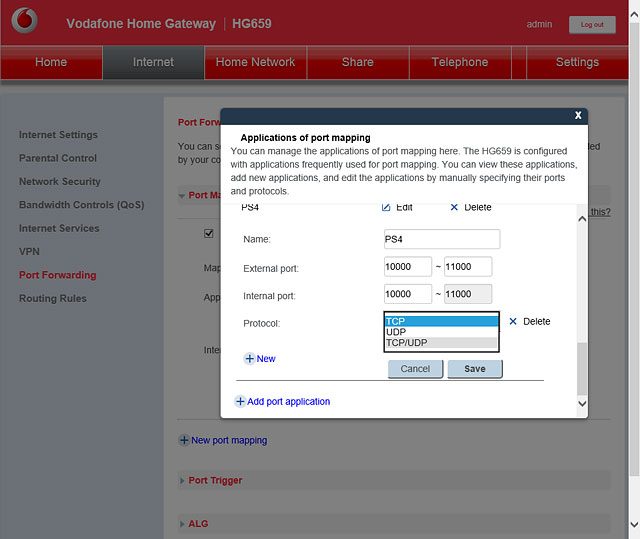640x539 pixels.
Task: Open Routing Rules in sidebar
Action: pyautogui.click(x=53, y=298)
